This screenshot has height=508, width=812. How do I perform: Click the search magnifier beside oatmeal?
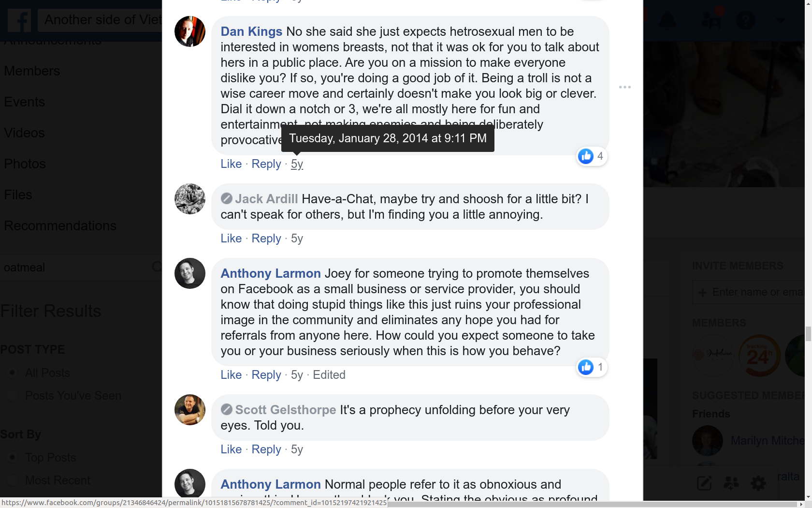[156, 267]
